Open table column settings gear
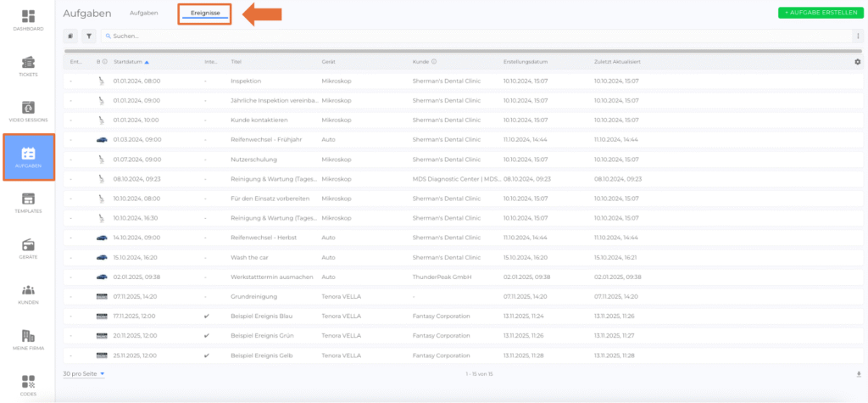The image size is (868, 403). click(857, 62)
